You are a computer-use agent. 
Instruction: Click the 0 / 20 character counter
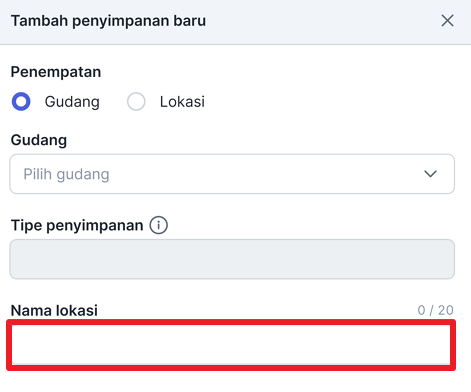pos(435,310)
